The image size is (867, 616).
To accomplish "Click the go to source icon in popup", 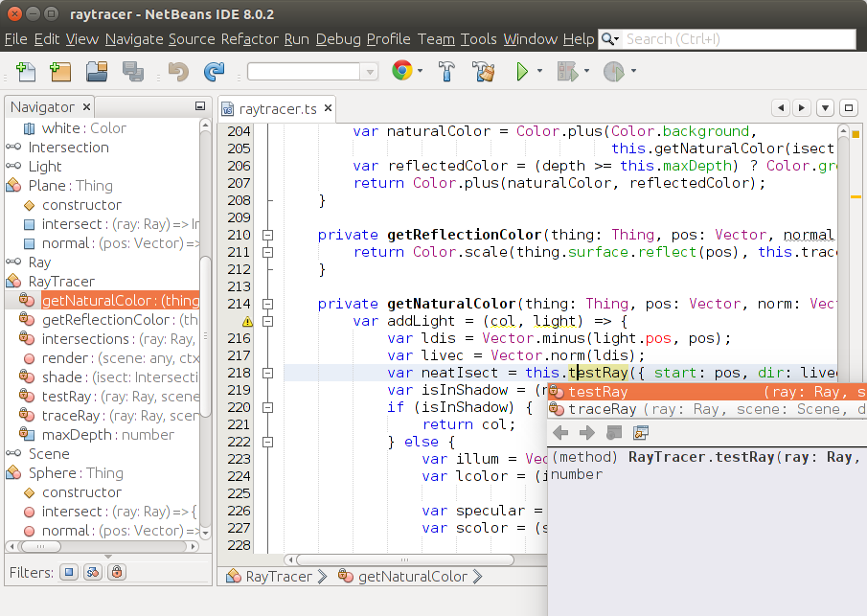I will click(641, 432).
